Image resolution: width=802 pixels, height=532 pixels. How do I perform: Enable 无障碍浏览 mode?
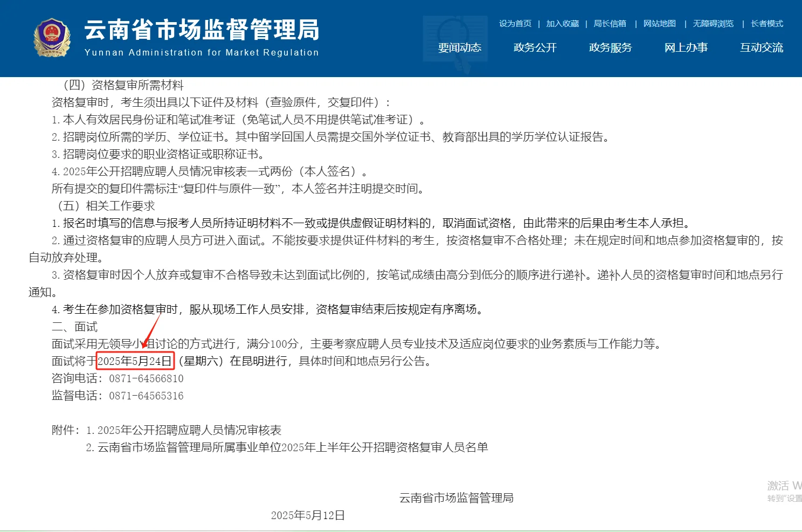[713, 24]
